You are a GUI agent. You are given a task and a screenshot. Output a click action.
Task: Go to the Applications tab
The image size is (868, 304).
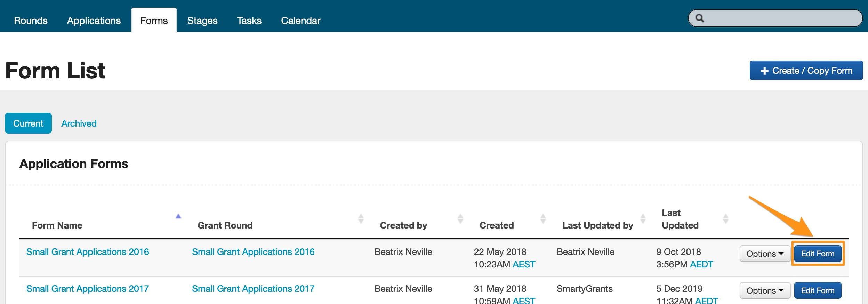pyautogui.click(x=94, y=21)
